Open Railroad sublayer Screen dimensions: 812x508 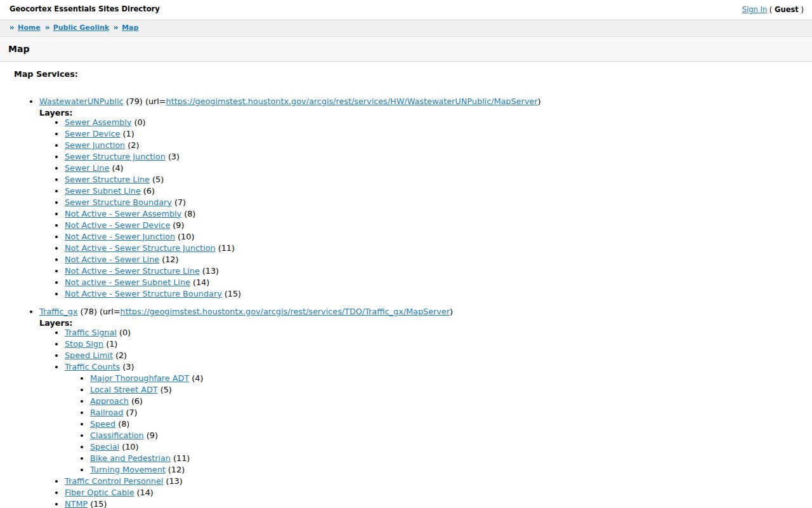coord(107,413)
